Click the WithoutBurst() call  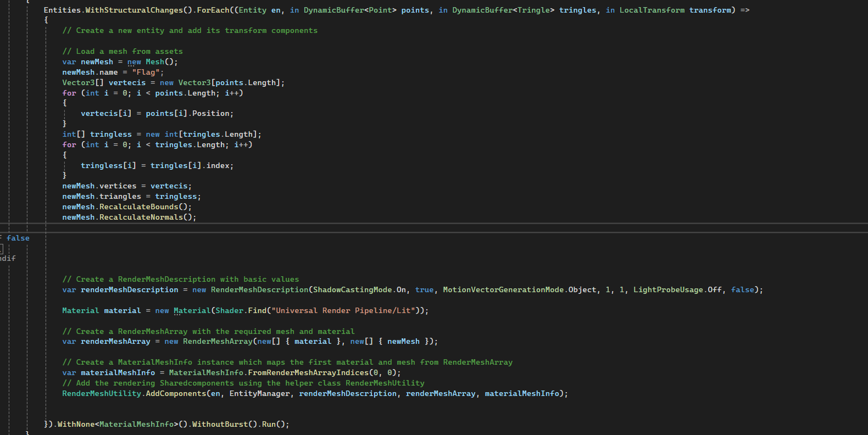click(x=225, y=425)
